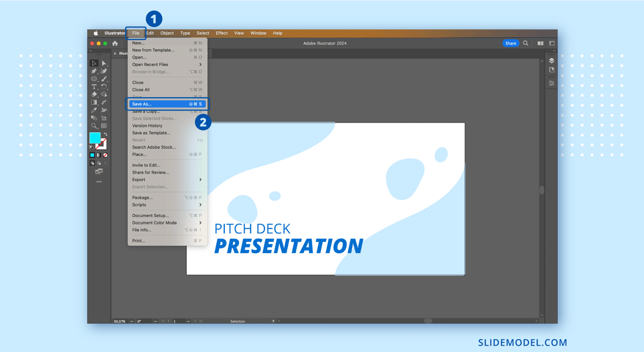Select the Paintbrush tool
The image size is (644, 352).
coord(104,79)
